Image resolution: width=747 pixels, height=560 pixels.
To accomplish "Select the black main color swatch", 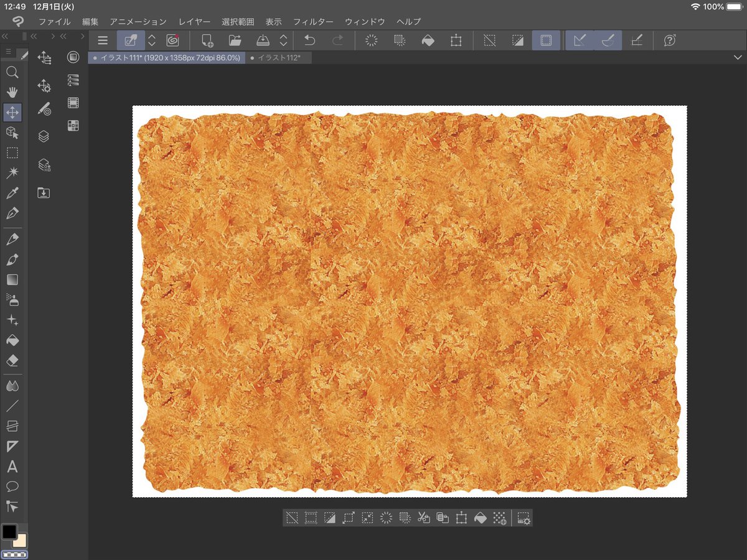I will click(x=9, y=531).
